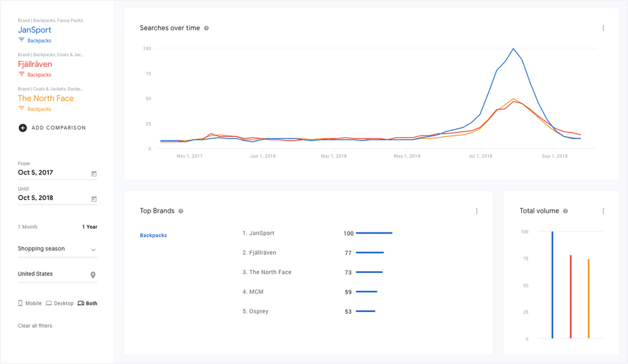Select the Mobile device filter
Viewport: 628px width, 364px height.
(x=30, y=303)
